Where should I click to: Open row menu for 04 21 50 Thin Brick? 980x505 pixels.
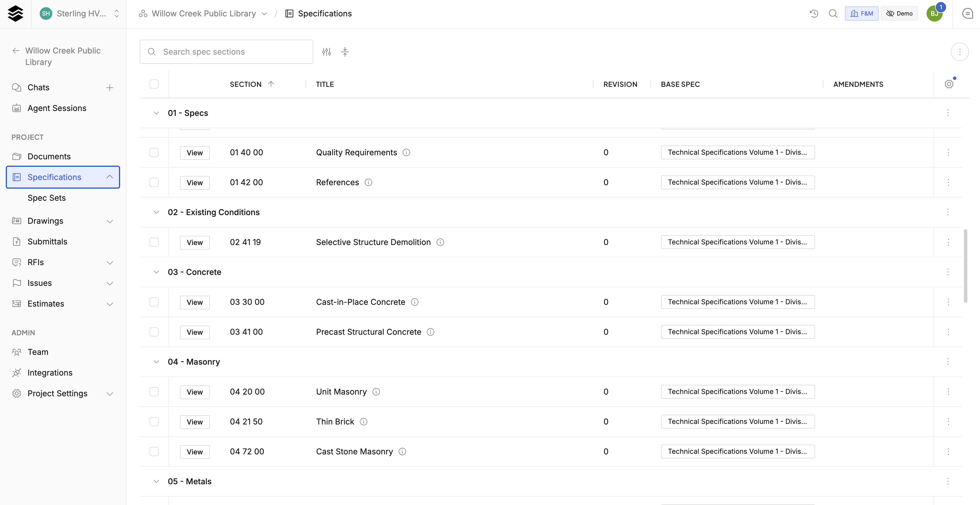[948, 422]
